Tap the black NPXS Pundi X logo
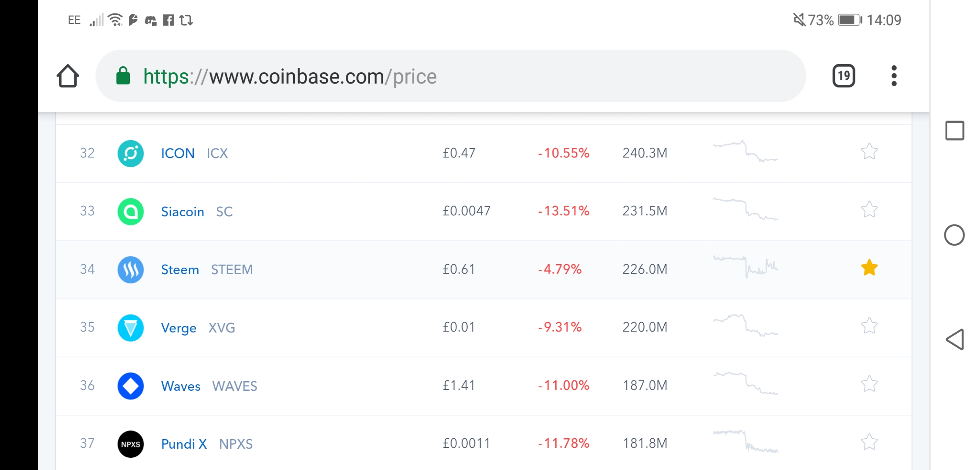980x470 pixels. pyautogui.click(x=131, y=444)
